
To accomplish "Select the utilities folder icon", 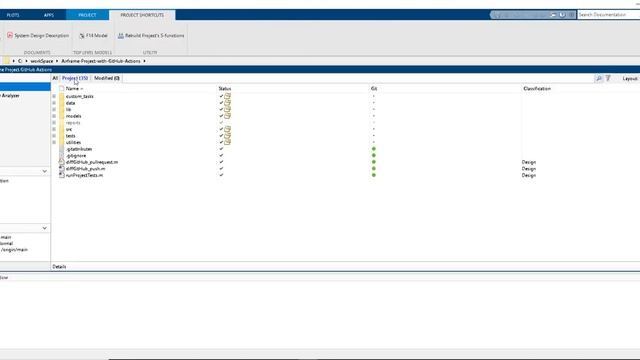I will pos(62,142).
